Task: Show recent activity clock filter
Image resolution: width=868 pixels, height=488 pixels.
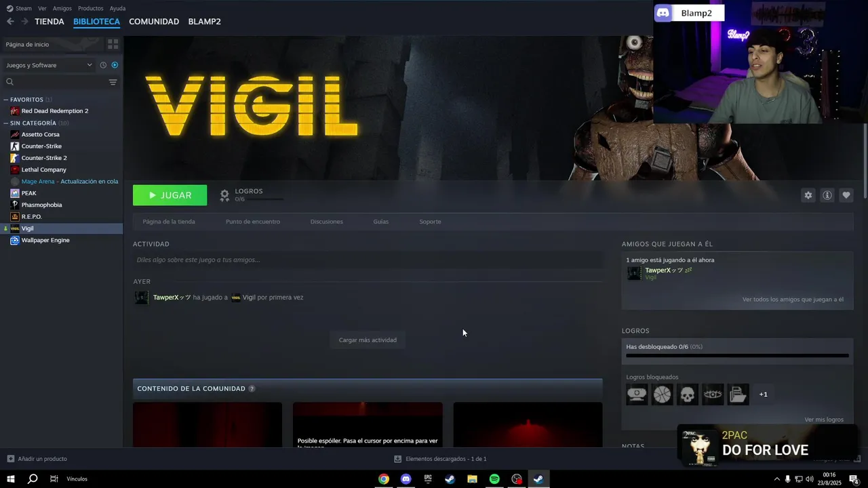Action: pos(103,65)
